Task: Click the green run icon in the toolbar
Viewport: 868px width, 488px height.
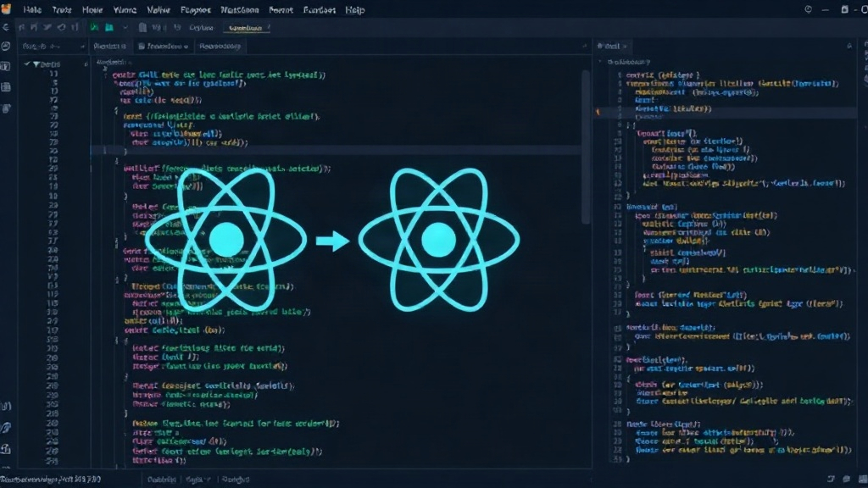Action: click(x=95, y=27)
